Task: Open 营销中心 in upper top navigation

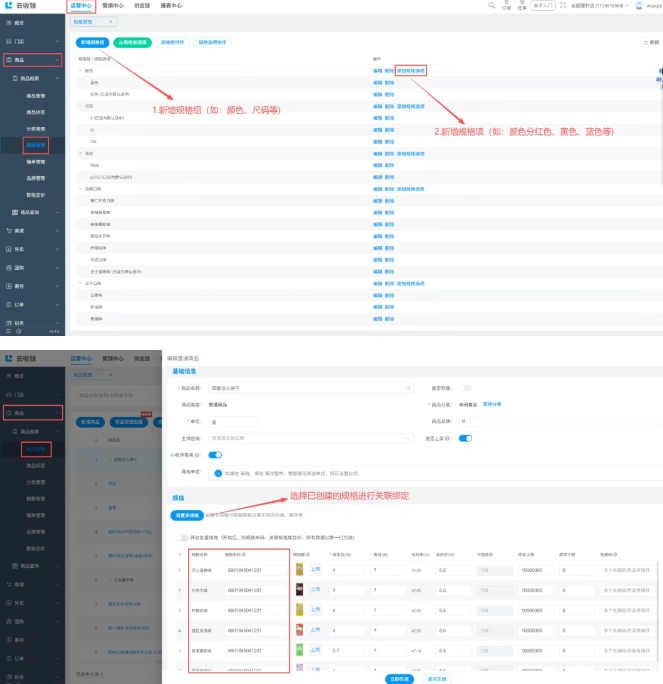Action: 113,6
